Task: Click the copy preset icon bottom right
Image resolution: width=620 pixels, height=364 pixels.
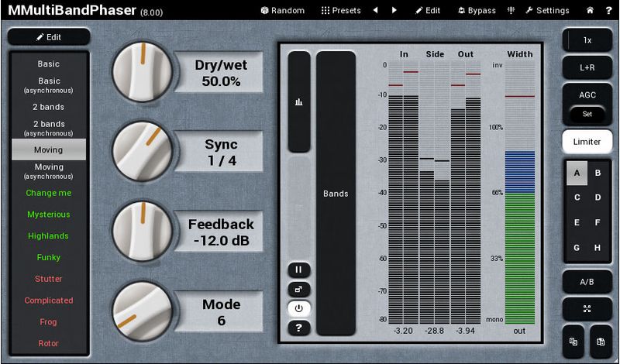Action: tap(573, 342)
